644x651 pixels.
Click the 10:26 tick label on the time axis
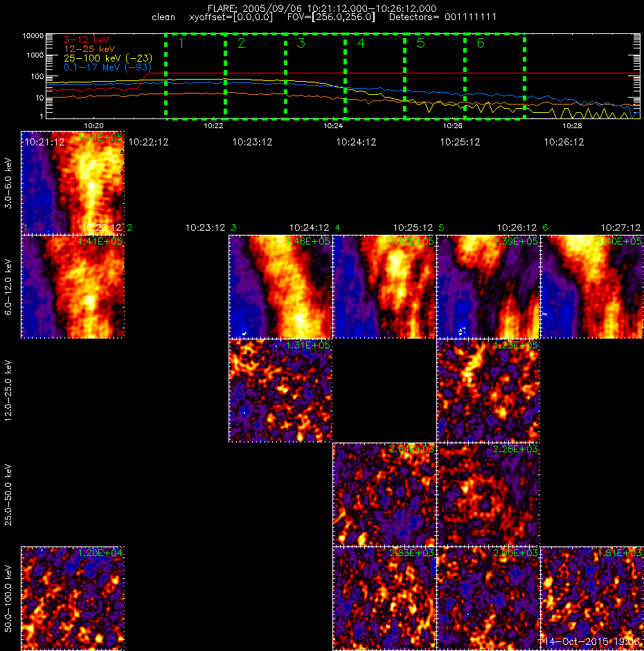(x=453, y=125)
